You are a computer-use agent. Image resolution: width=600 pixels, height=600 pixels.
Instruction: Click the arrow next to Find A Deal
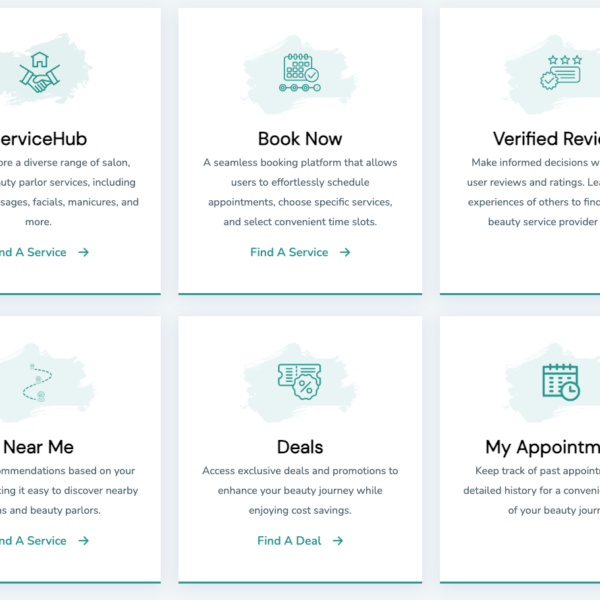pyautogui.click(x=338, y=540)
